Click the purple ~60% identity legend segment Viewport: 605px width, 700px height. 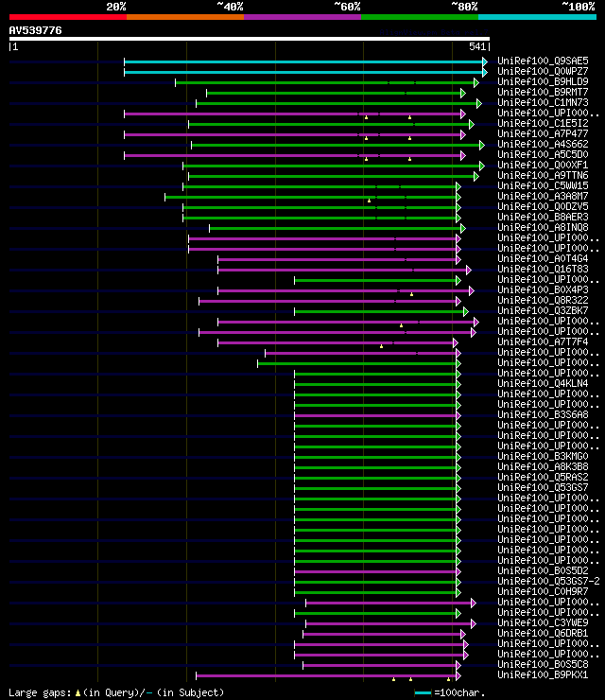click(302, 17)
